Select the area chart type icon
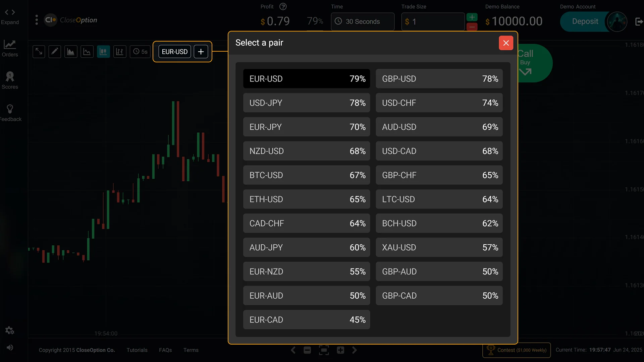The width and height of the screenshot is (644, 362). tap(71, 51)
